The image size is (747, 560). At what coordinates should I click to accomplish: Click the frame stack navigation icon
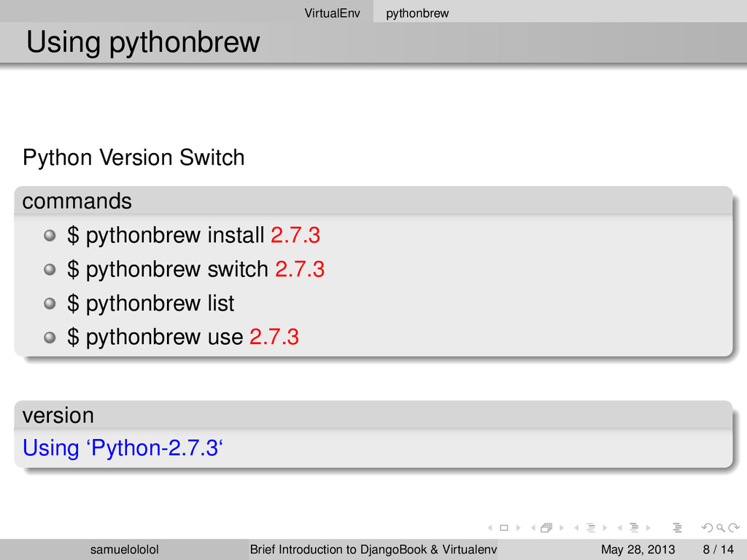(545, 528)
